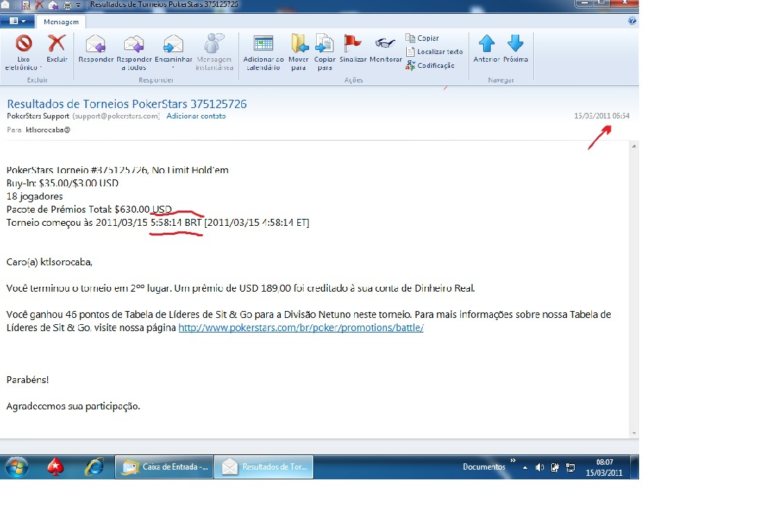759x532 pixels.
Task: Forward the email with Encaminhar
Action: (173, 52)
